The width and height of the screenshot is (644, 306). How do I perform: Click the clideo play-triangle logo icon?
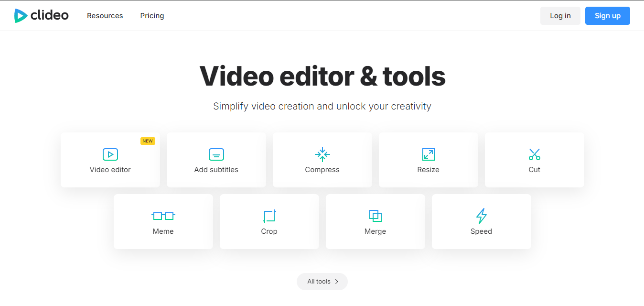tap(21, 16)
